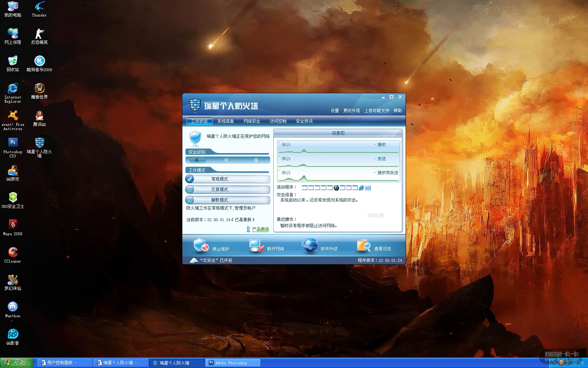Select the 魔兽世界 desktop icon
588x368 pixels.
pos(39,91)
